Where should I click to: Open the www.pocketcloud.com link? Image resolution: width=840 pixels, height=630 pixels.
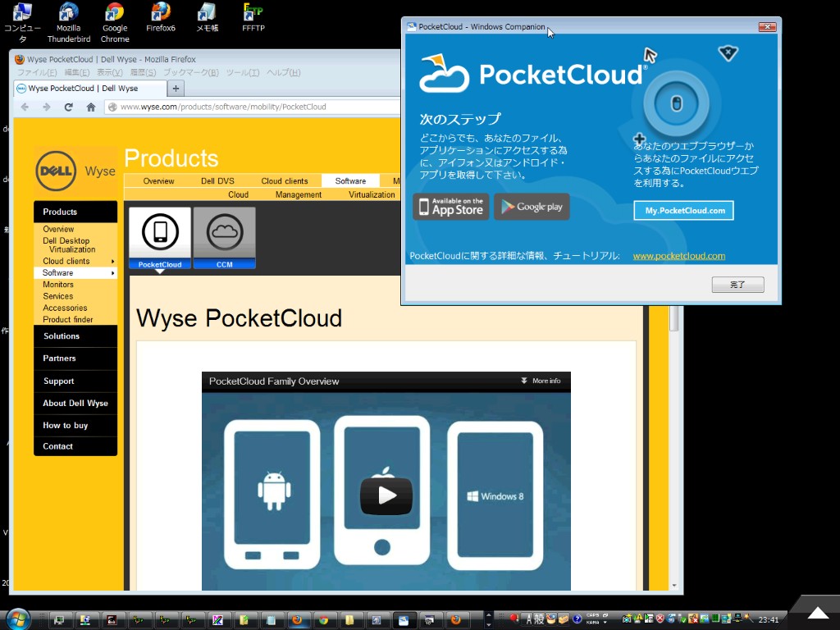coord(678,256)
